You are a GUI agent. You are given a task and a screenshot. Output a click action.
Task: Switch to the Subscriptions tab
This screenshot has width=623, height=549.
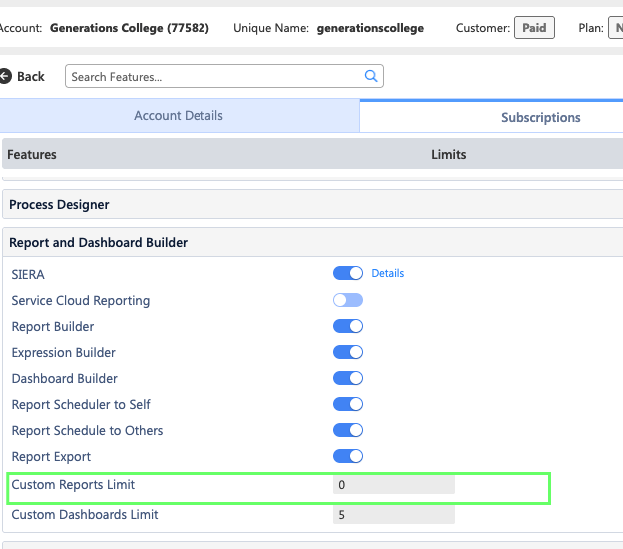pos(540,117)
